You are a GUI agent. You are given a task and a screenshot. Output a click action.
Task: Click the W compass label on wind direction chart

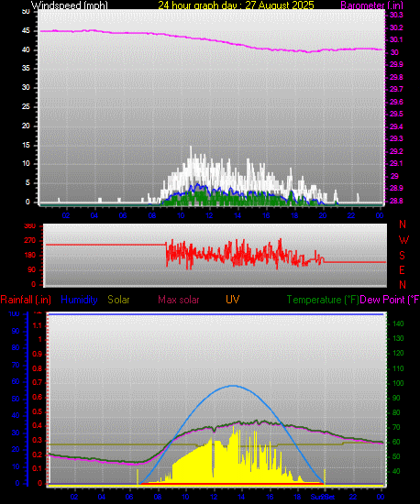403,239
